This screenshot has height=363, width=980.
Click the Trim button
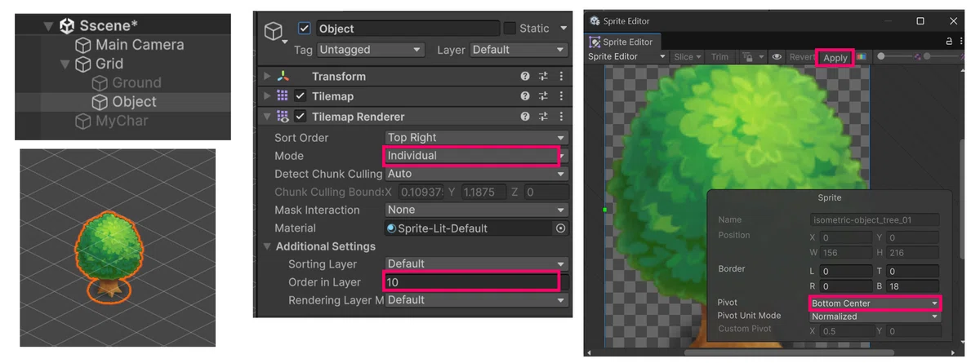[x=719, y=57]
